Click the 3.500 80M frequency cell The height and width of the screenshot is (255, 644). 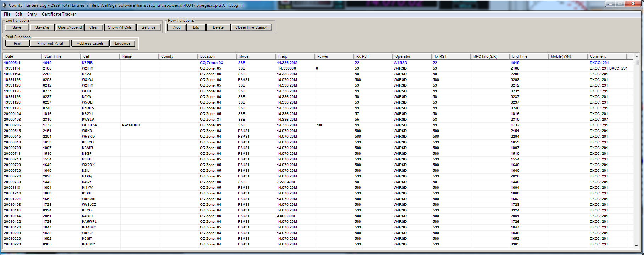click(x=286, y=216)
